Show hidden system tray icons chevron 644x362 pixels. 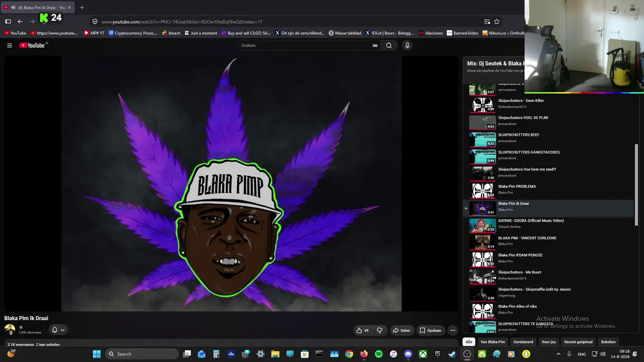click(558, 354)
